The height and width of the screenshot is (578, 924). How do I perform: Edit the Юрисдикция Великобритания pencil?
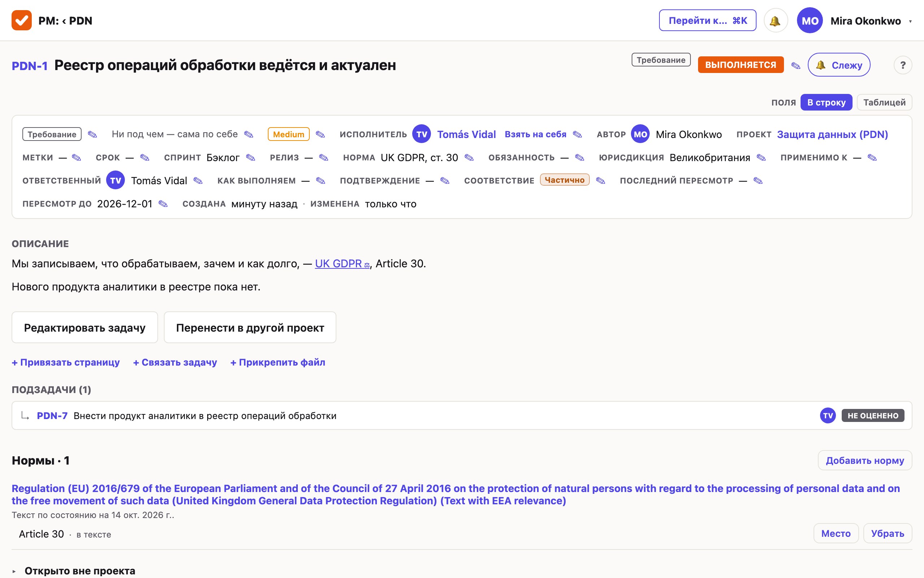[761, 158]
